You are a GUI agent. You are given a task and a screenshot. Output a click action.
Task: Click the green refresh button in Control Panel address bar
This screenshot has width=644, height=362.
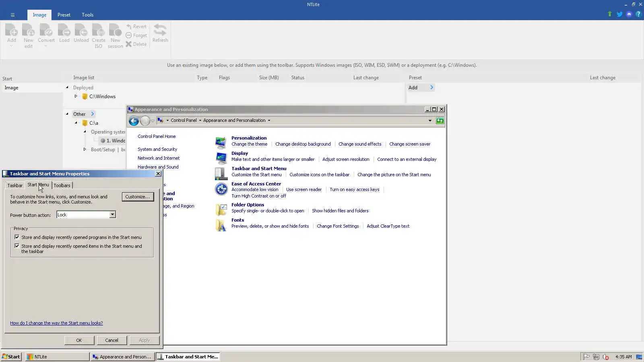click(x=440, y=121)
